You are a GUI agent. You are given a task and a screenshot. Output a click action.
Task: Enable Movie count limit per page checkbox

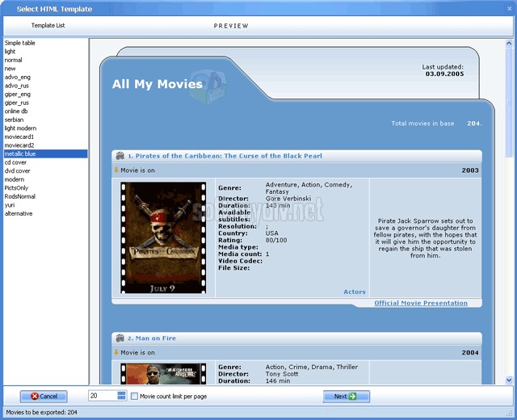pyautogui.click(x=135, y=397)
